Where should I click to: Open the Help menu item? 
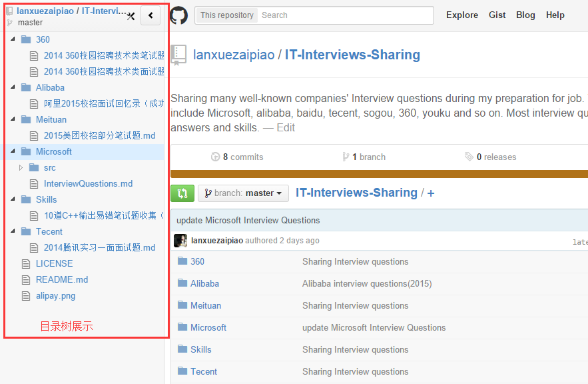click(x=555, y=15)
